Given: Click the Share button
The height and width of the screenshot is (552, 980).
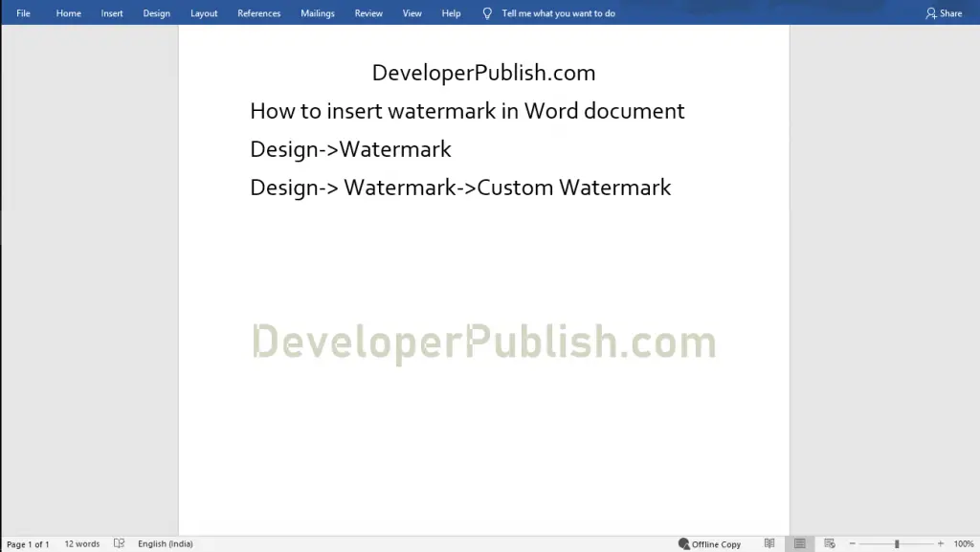Looking at the screenshot, I should [x=944, y=13].
